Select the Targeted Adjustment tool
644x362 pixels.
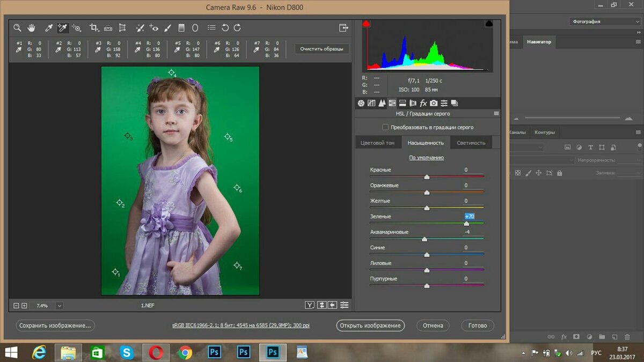click(x=77, y=27)
